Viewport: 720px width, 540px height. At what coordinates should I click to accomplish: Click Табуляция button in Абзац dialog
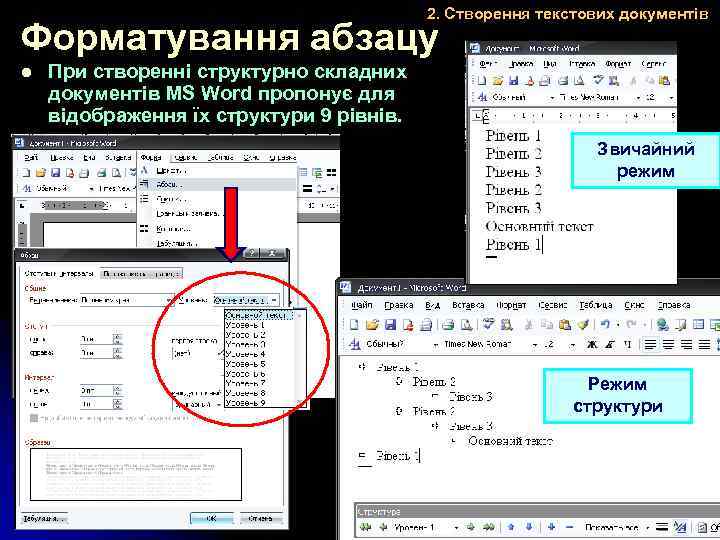click(45, 519)
